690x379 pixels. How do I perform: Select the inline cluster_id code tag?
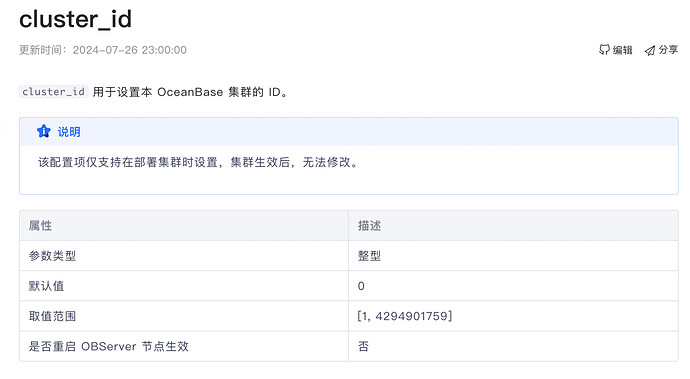[53, 92]
